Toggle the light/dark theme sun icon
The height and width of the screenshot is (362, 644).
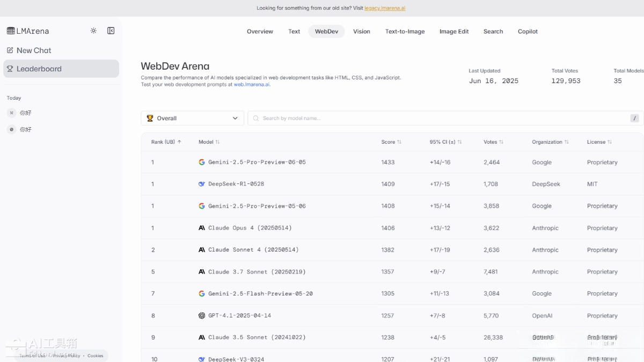(x=93, y=31)
